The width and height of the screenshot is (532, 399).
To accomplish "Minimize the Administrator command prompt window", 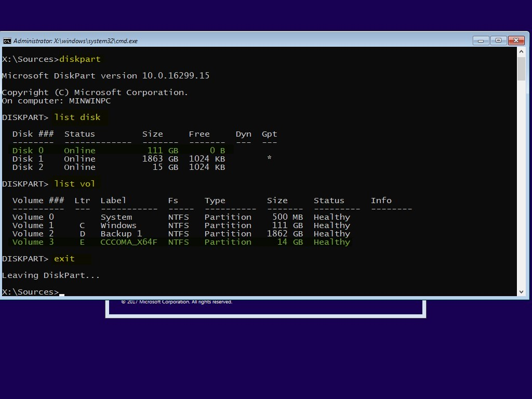I will 481,41.
